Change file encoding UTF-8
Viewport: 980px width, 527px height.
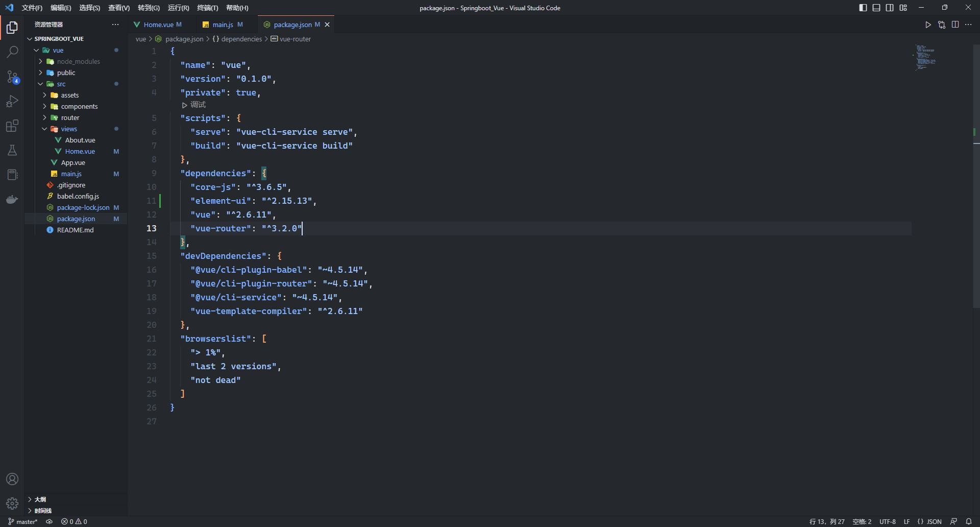pos(888,521)
